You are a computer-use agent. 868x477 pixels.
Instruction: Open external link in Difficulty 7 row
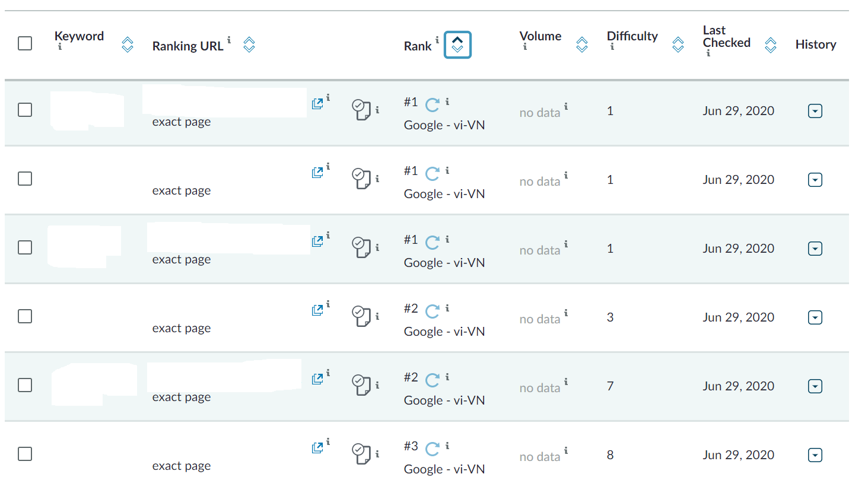pyautogui.click(x=317, y=379)
